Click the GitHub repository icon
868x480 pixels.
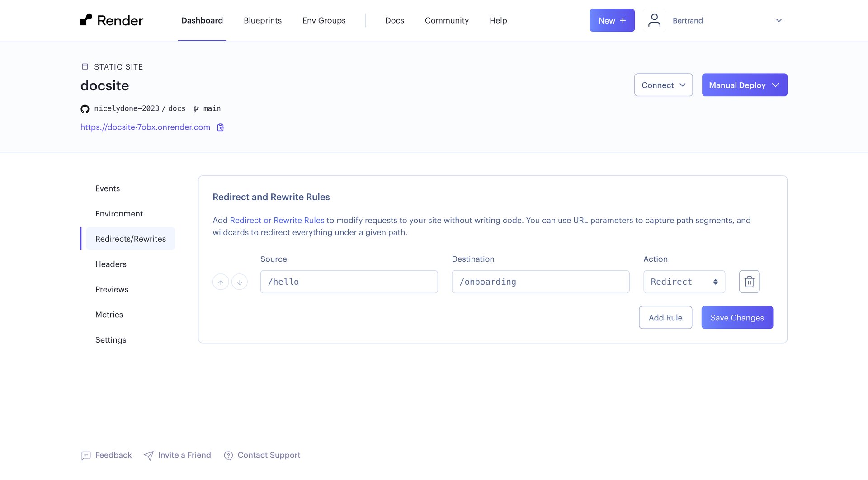[x=85, y=108]
